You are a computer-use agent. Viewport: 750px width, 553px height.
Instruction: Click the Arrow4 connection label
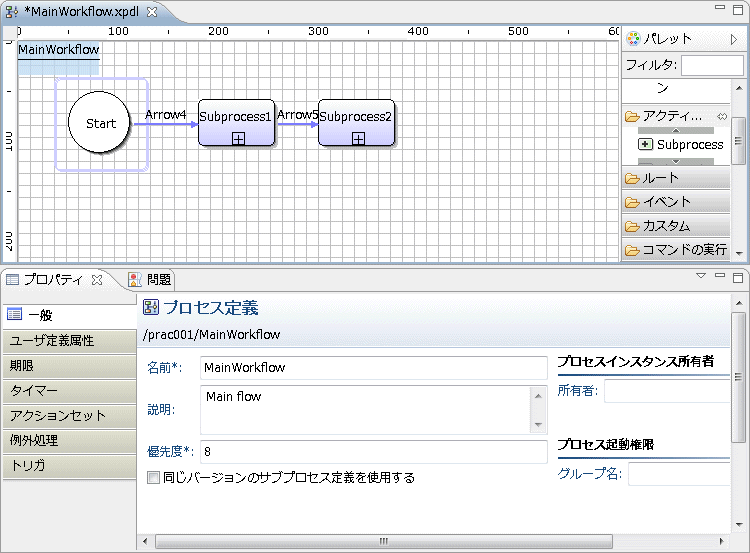165,115
